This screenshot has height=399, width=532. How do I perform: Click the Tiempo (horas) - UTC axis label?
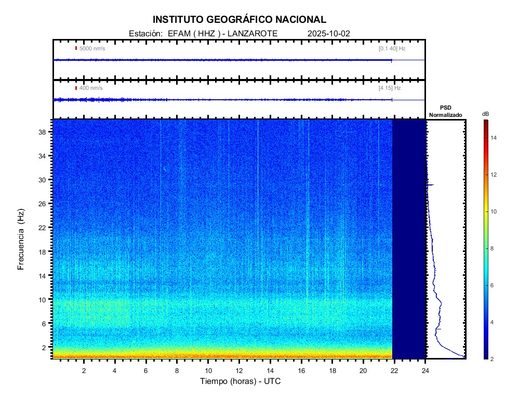(241, 382)
